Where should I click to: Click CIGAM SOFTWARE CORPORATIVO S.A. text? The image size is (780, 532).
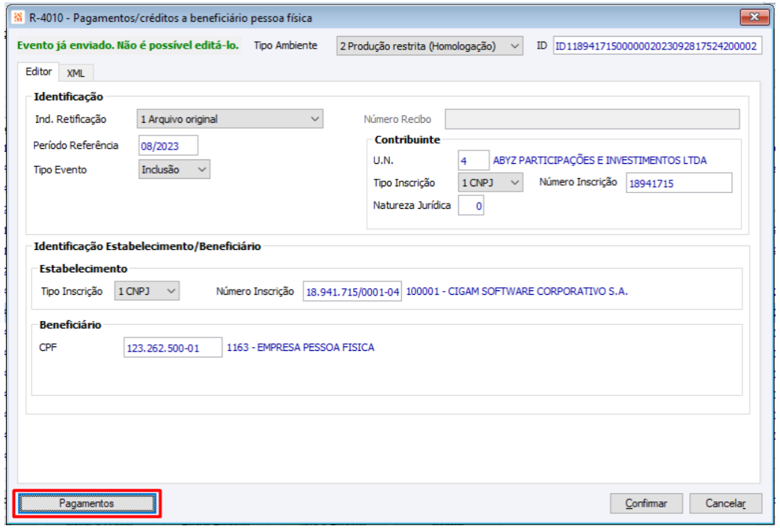pos(537,291)
